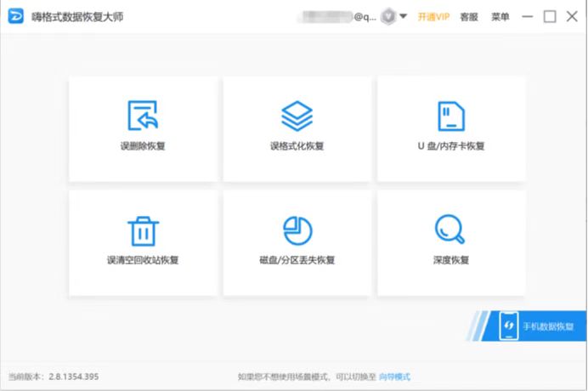This screenshot has height=391, width=588.
Task: Click the 误删除恢复 file-restore icon
Action: 143,115
